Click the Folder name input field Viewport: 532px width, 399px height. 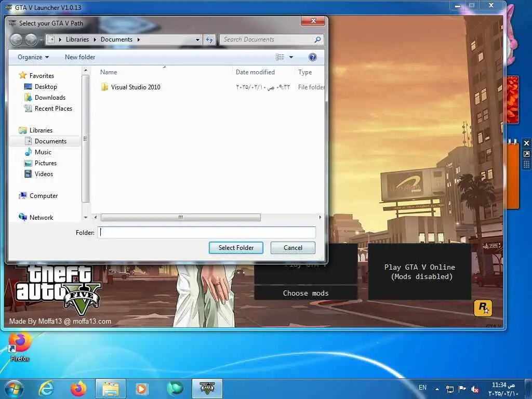click(207, 232)
